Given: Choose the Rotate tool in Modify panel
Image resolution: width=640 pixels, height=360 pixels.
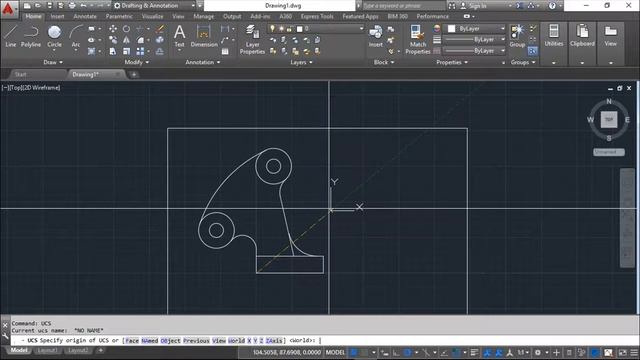Looking at the screenshot, I should (127, 29).
